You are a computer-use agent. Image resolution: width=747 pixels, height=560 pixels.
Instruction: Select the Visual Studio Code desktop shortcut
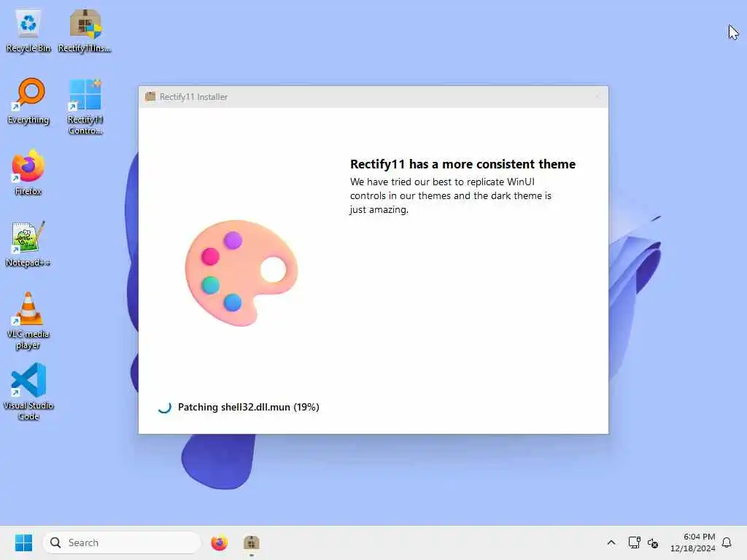click(x=28, y=392)
